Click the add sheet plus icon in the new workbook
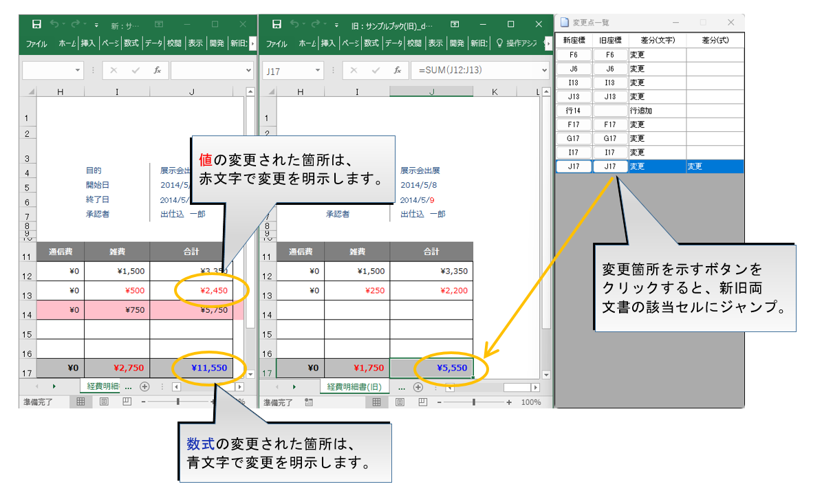This screenshot has width=822, height=504. pyautogui.click(x=144, y=387)
